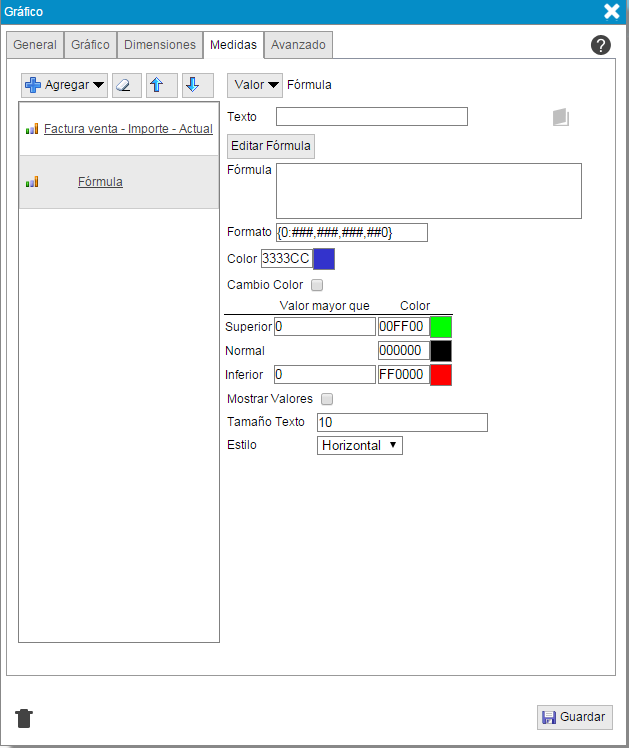
Task: Open help via the question mark icon
Action: (x=601, y=45)
